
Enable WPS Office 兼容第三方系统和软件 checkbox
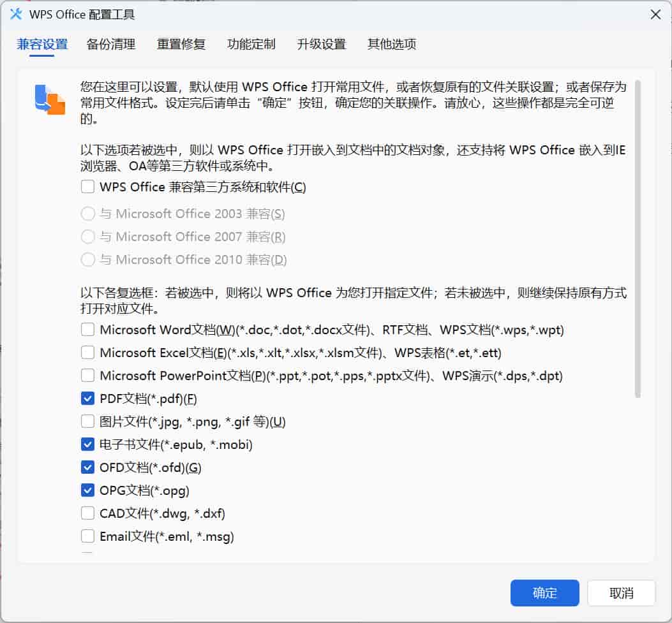point(88,187)
